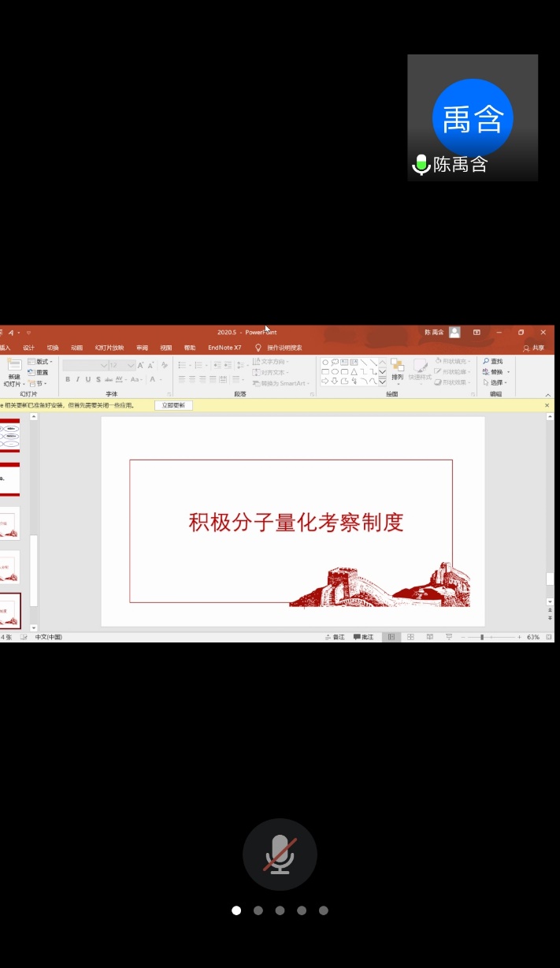This screenshot has width=560, height=968.
Task: Open the 查找 find tool
Action: pyautogui.click(x=493, y=362)
